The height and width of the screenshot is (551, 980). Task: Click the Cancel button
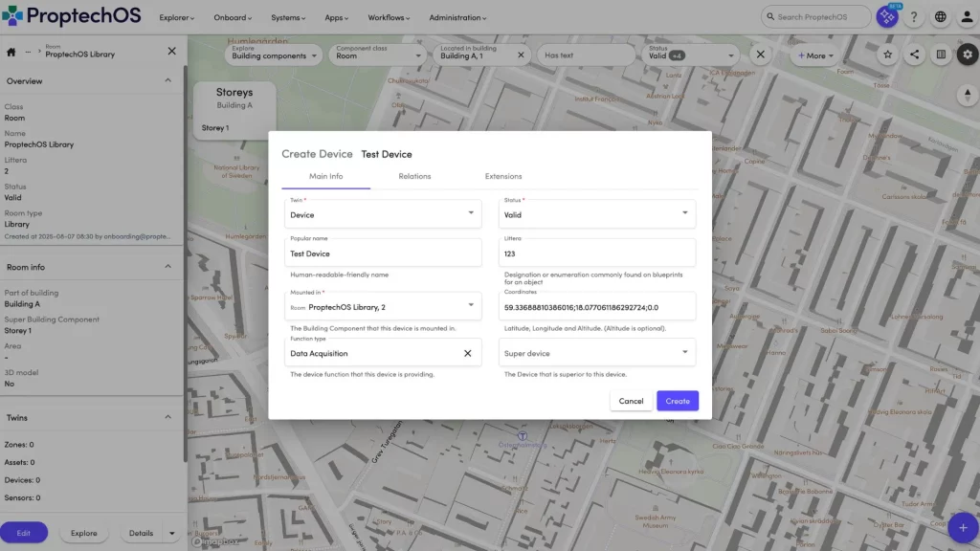pyautogui.click(x=631, y=401)
